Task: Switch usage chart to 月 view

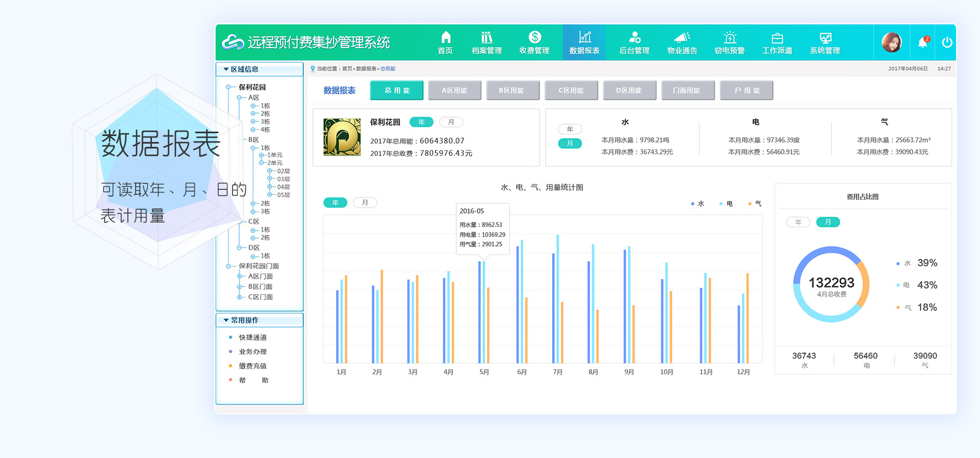Action: (x=365, y=203)
